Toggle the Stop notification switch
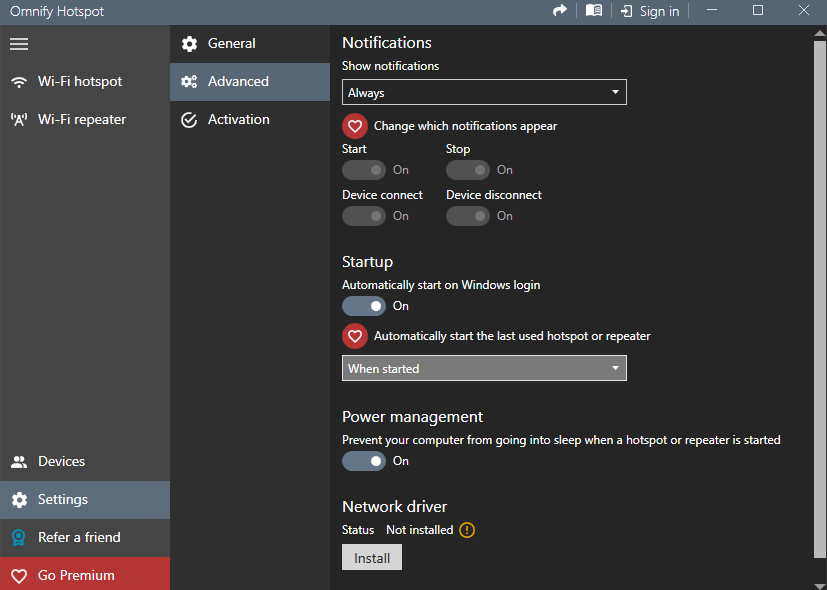 click(x=468, y=170)
